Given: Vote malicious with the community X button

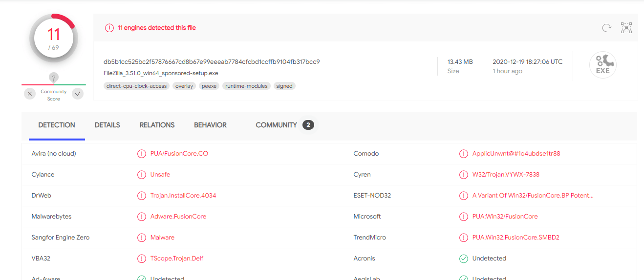Looking at the screenshot, I should click(x=30, y=94).
